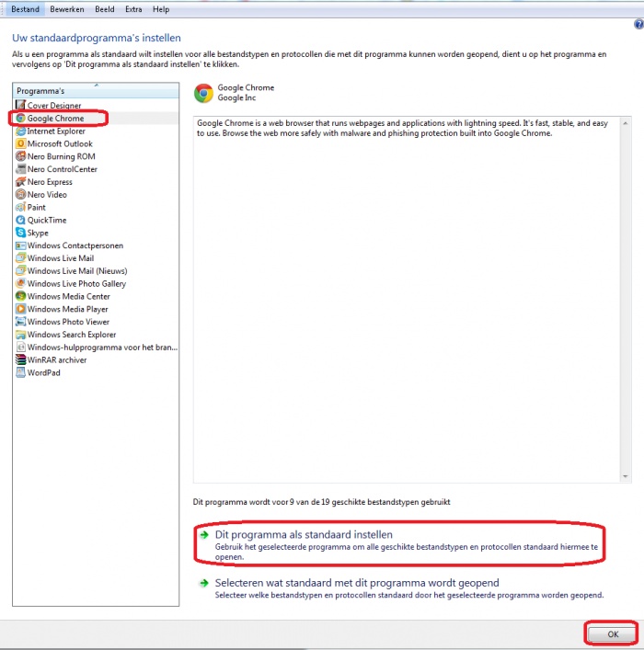644x650 pixels.
Task: Select Windows Live Photo Gallery entry
Action: tap(76, 284)
